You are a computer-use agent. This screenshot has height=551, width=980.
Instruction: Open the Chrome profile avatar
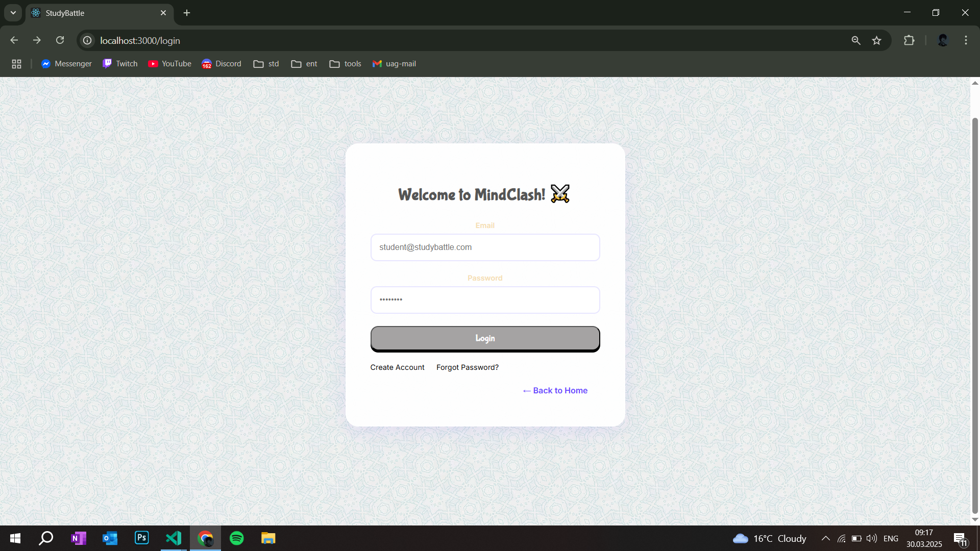click(943, 40)
